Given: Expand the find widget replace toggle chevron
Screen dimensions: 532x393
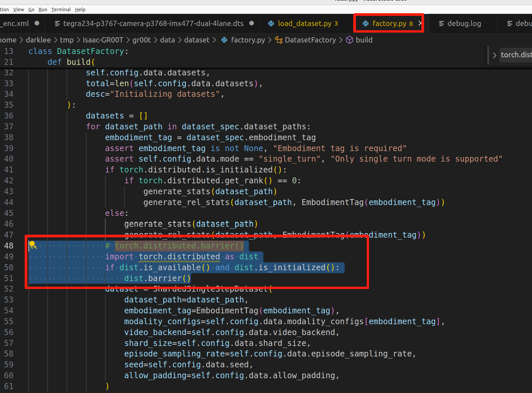Looking at the screenshot, I should coord(494,55).
